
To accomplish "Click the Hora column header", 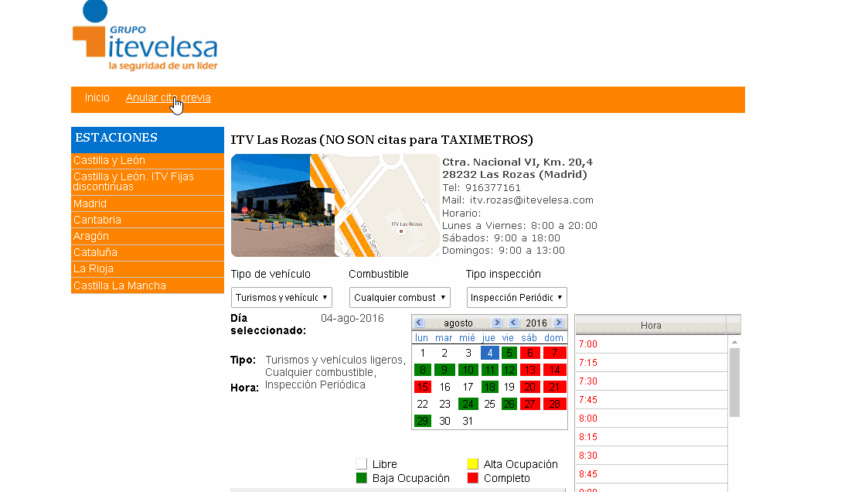I will [x=651, y=325].
